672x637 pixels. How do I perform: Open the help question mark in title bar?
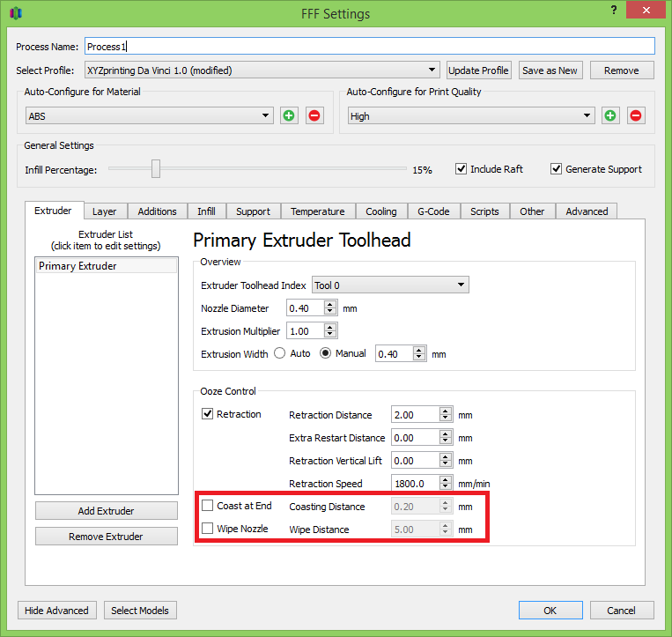(x=614, y=11)
